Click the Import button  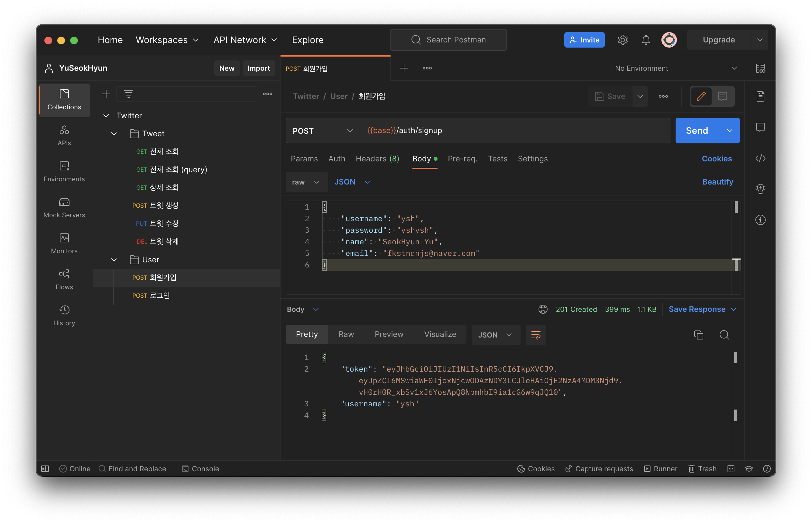tap(258, 68)
